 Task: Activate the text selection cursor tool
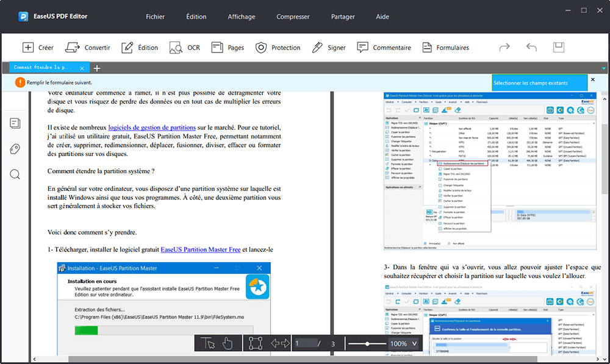coord(207,343)
